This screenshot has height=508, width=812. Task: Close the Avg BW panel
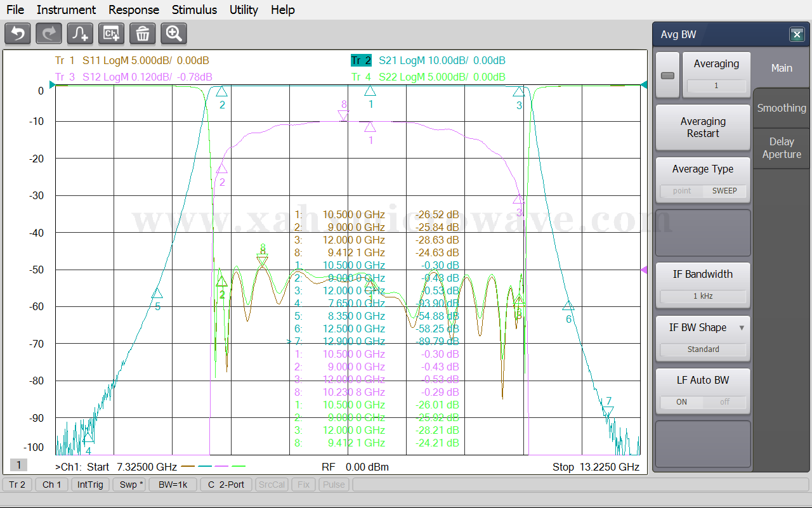[x=797, y=35]
